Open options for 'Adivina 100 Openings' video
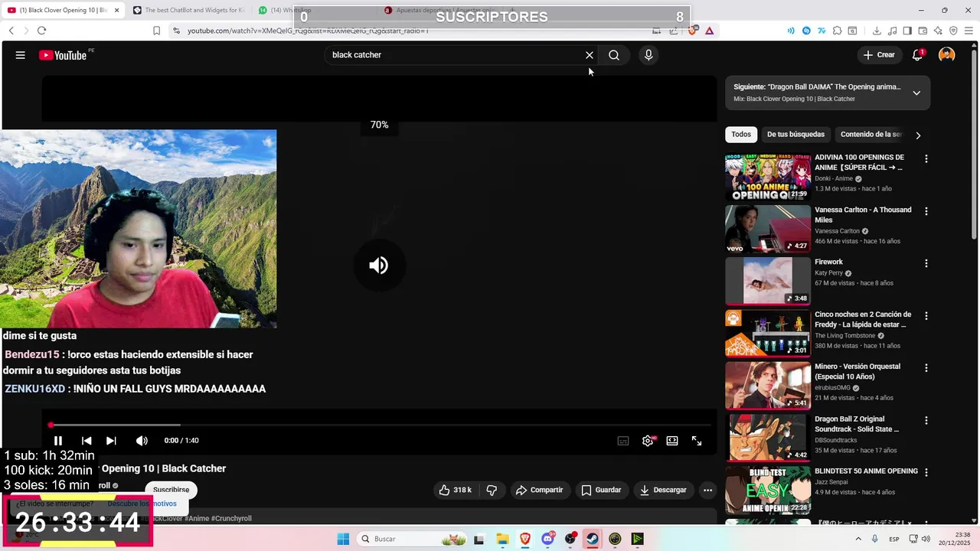 coord(926,159)
